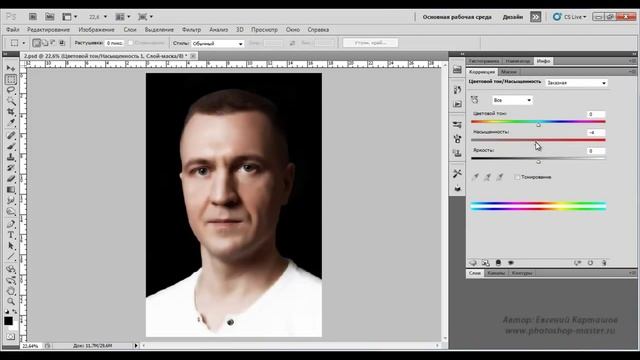
Task: Select the Dodge tool
Action: coord(11,211)
